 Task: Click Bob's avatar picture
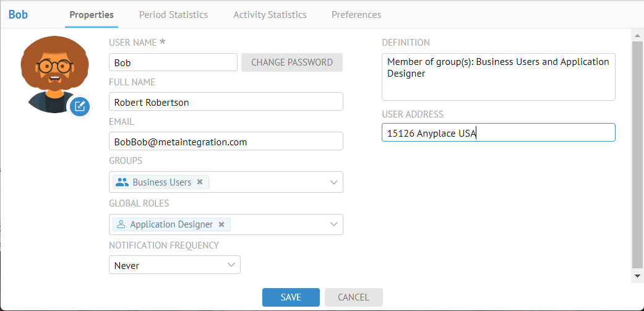[53, 73]
